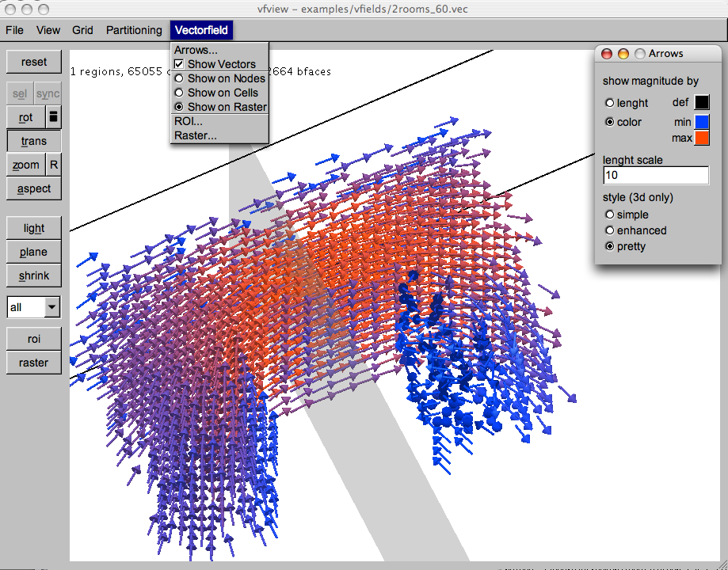The image size is (728, 570).
Task: Toggle the light button
Action: coord(34,228)
